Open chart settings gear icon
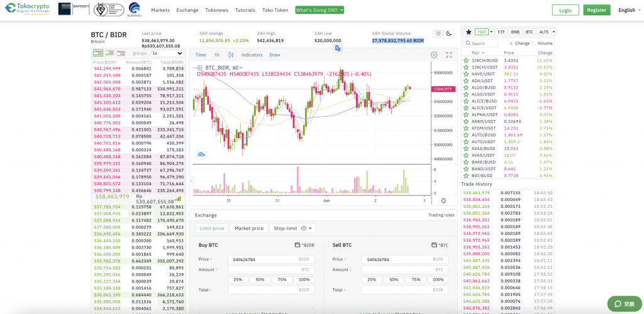644x314 pixels. point(434,55)
